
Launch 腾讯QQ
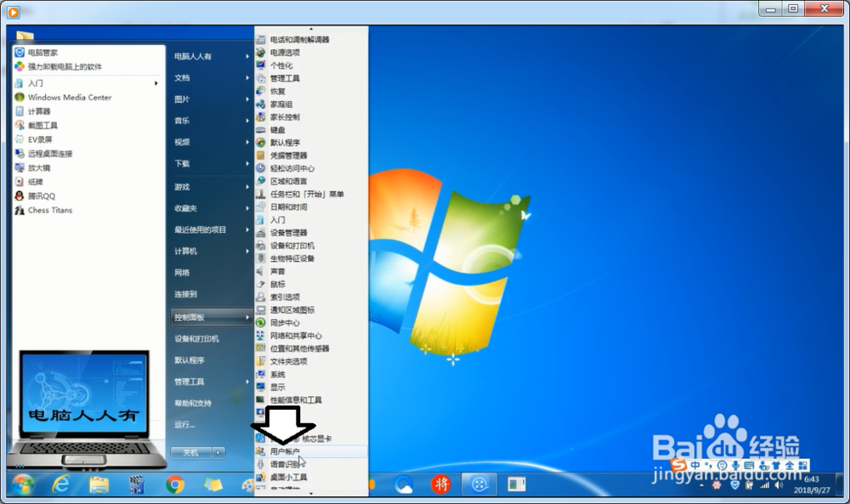click(x=35, y=195)
